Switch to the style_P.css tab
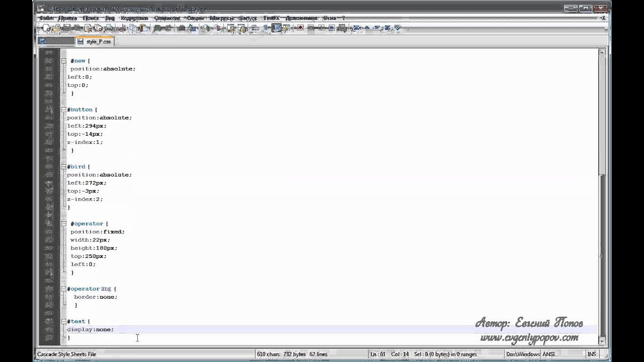 [x=95, y=42]
